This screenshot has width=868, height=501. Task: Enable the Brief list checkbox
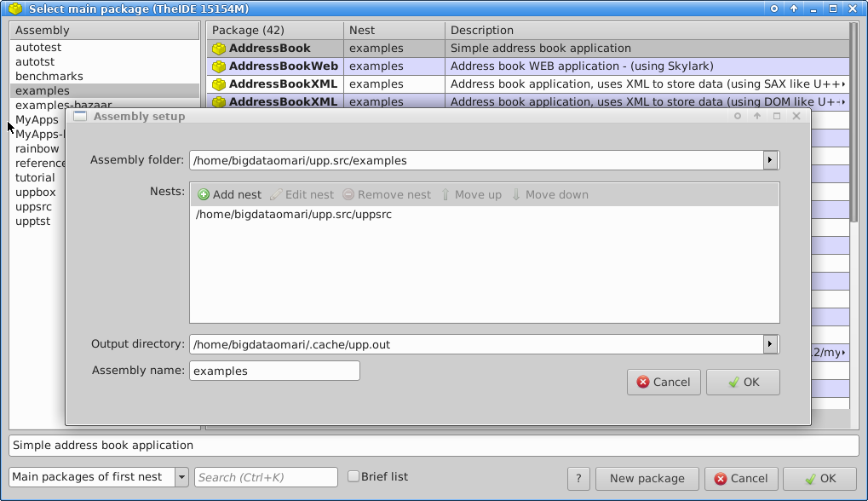coord(353,477)
